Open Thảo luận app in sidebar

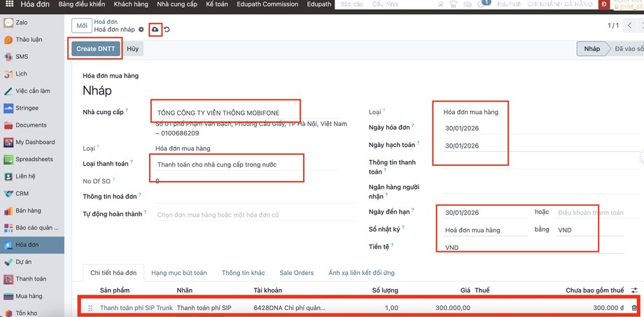click(32, 40)
